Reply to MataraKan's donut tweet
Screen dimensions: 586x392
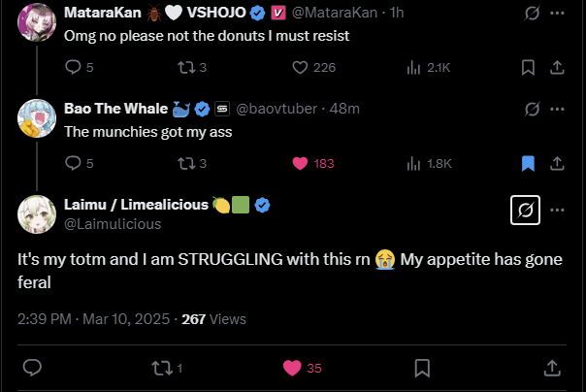(74, 67)
